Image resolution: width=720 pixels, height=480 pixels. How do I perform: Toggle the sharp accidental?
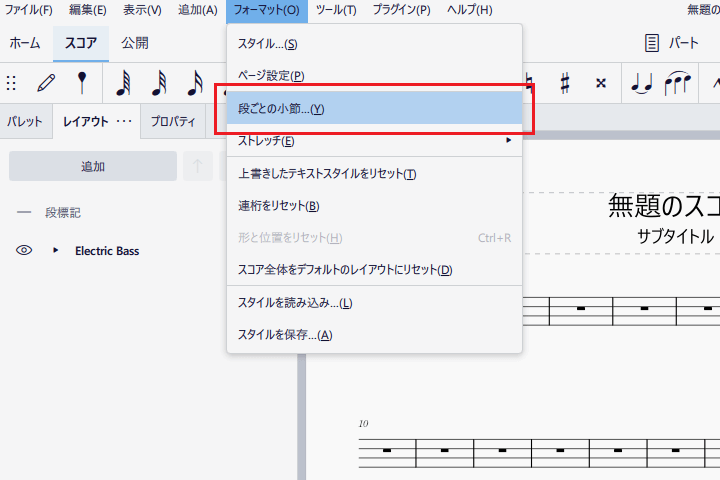pyautogui.click(x=565, y=83)
